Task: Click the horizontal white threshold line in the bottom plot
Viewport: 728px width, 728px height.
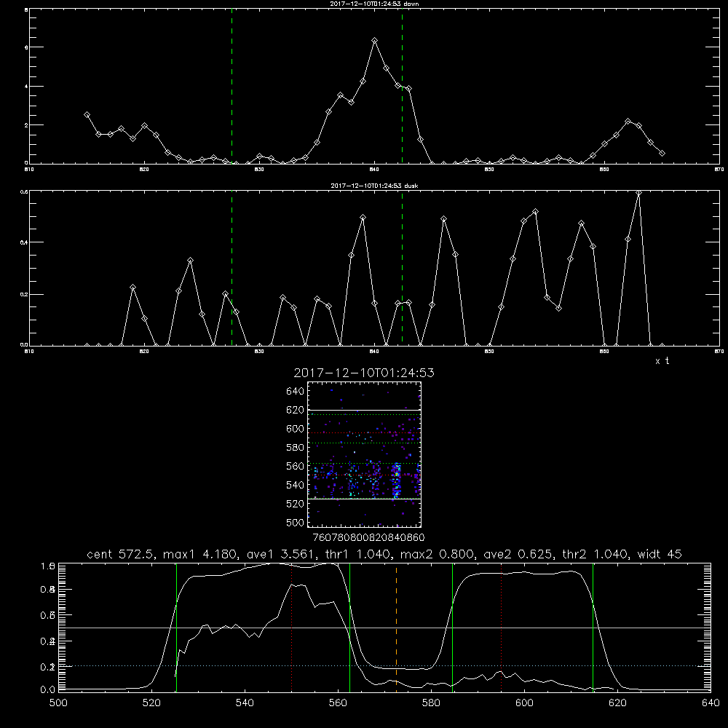Action: 384,628
